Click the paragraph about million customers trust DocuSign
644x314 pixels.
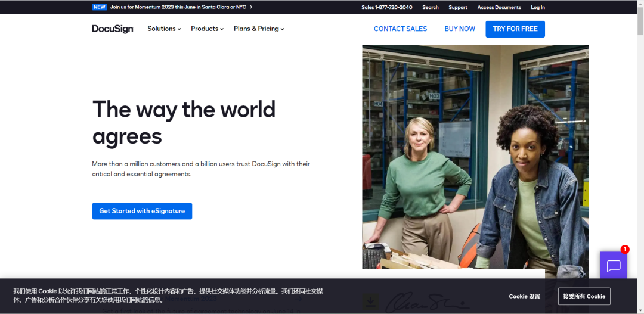pyautogui.click(x=201, y=169)
